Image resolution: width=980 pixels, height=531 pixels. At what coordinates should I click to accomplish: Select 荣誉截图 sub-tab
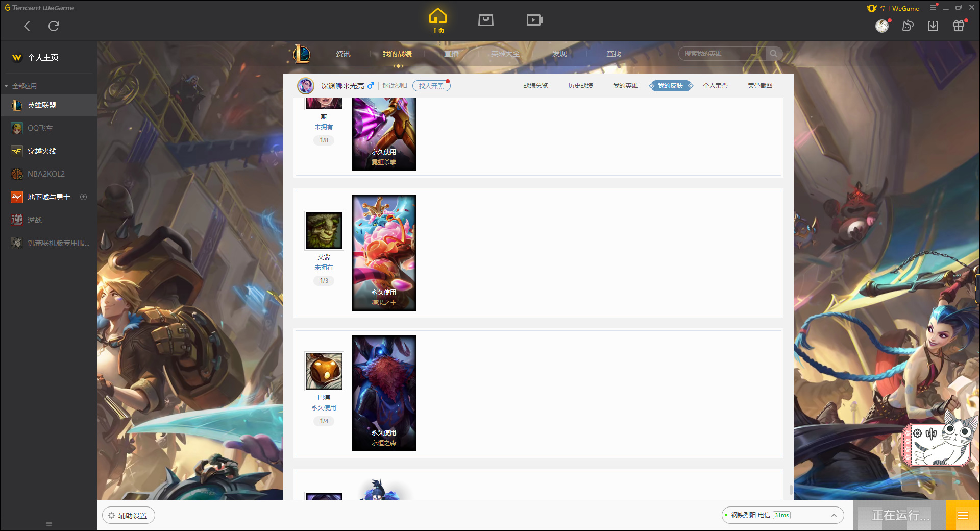[760, 86]
